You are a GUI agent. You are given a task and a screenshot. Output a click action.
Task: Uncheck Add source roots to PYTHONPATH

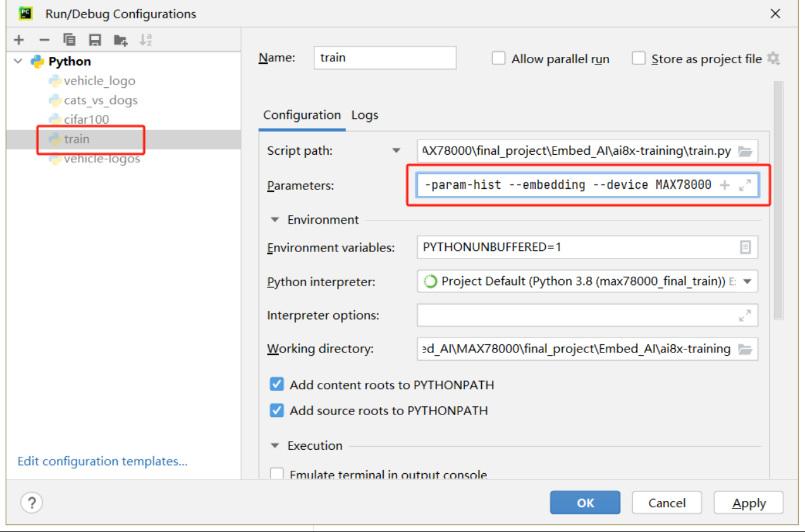(277, 411)
